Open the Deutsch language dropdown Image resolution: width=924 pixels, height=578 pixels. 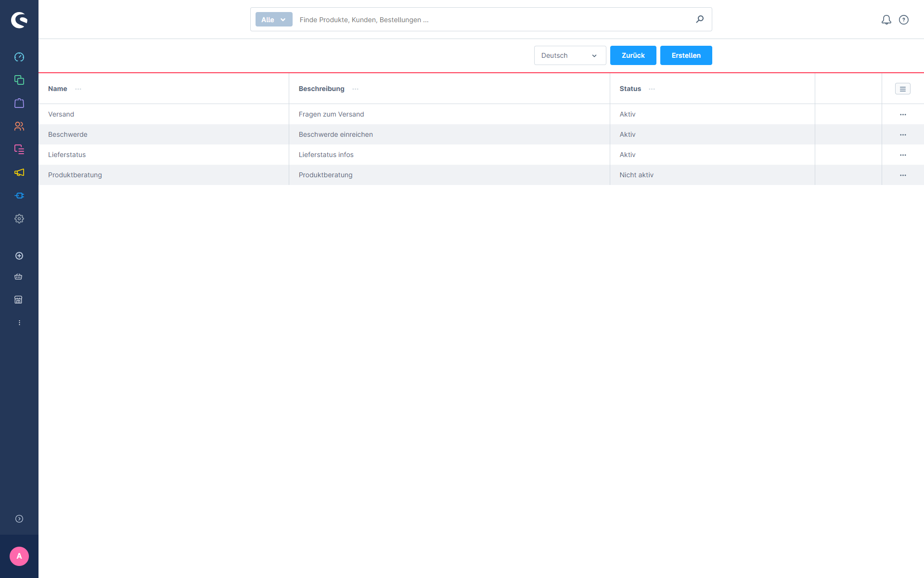pyautogui.click(x=570, y=55)
